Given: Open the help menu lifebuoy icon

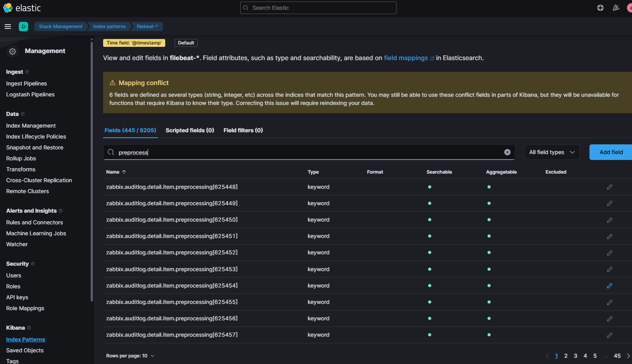Looking at the screenshot, I should (x=600, y=8).
